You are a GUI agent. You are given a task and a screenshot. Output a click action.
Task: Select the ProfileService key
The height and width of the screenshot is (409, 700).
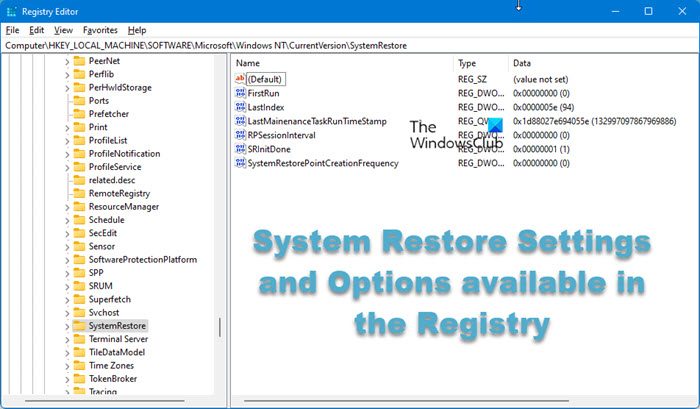coord(115,167)
